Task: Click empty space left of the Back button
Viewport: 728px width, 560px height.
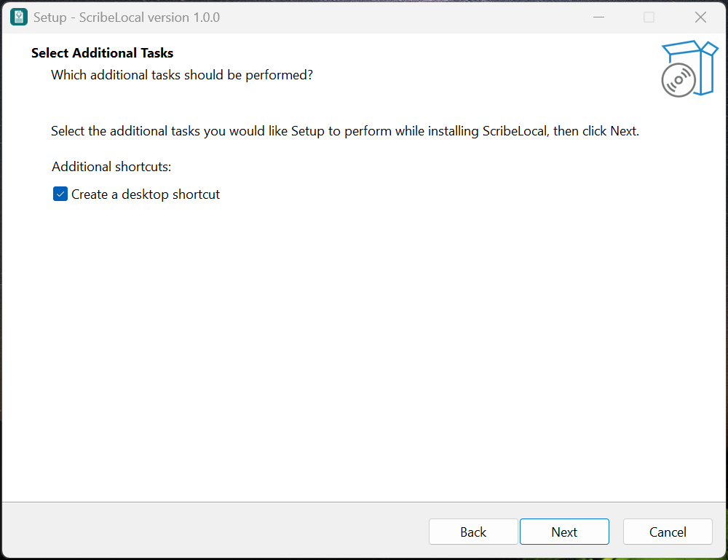Action: (x=218, y=532)
